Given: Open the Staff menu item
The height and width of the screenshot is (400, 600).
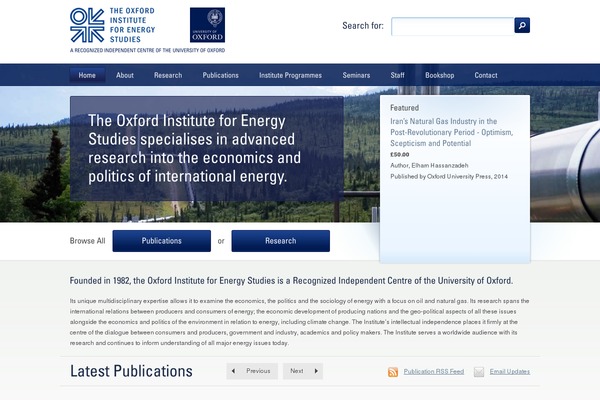Looking at the screenshot, I should 398,75.
